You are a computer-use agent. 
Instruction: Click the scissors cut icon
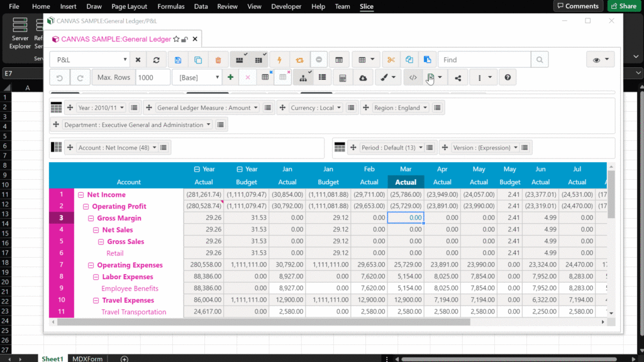coord(391,60)
